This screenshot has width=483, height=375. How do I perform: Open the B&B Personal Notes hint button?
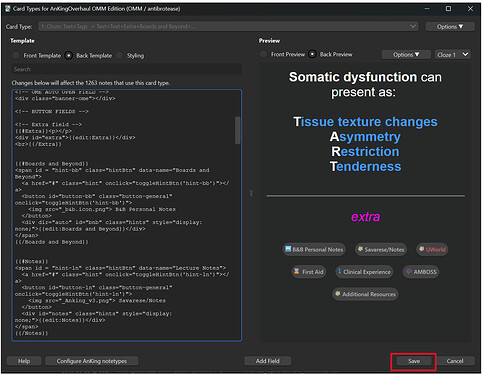coord(314,249)
